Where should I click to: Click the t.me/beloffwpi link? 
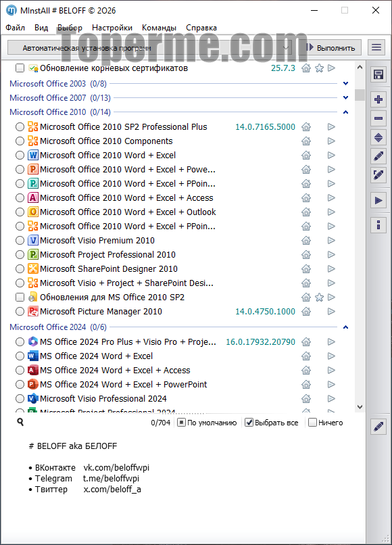(111, 479)
